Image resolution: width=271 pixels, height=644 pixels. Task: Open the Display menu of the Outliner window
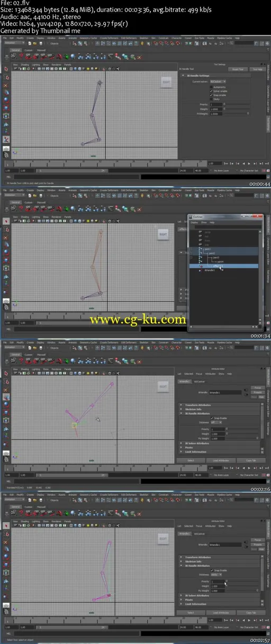point(194,223)
